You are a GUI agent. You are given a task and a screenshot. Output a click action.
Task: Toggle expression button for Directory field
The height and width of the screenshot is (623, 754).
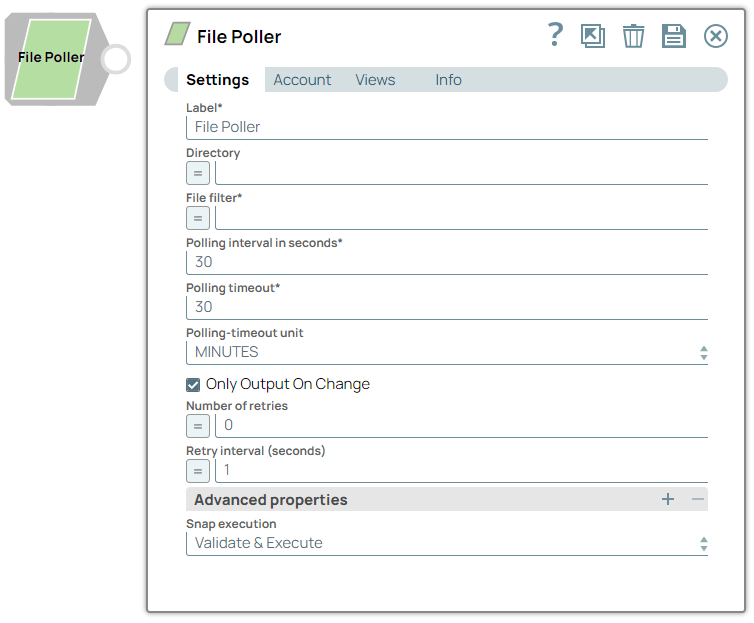coord(198,172)
